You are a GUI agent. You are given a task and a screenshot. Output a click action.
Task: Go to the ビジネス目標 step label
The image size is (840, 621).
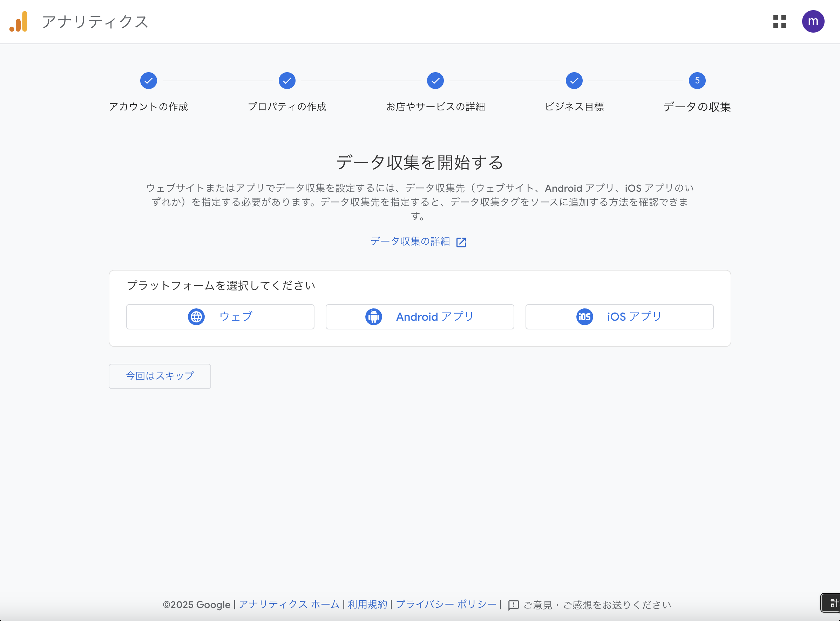574,107
